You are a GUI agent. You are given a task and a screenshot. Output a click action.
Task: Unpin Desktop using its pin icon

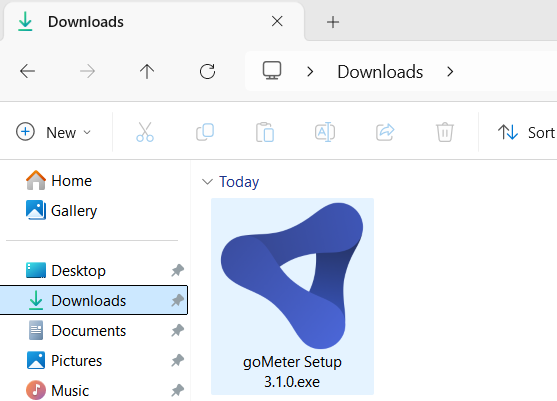coord(178,271)
